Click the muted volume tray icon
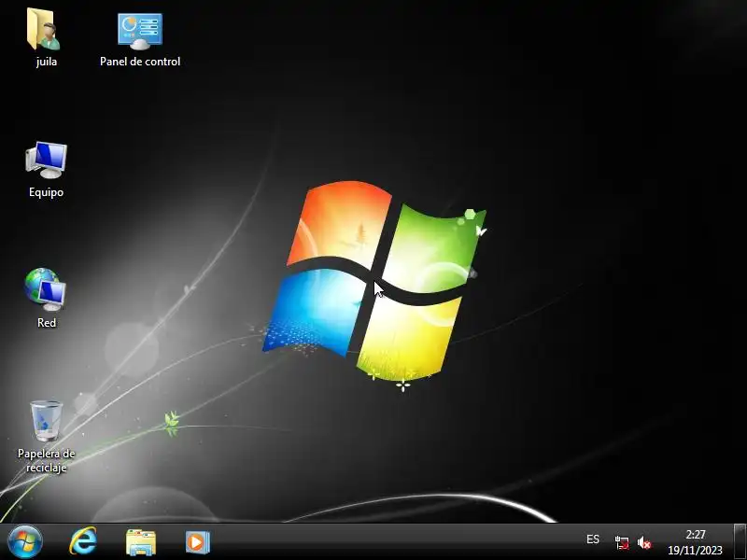The image size is (747, 560). click(x=644, y=542)
